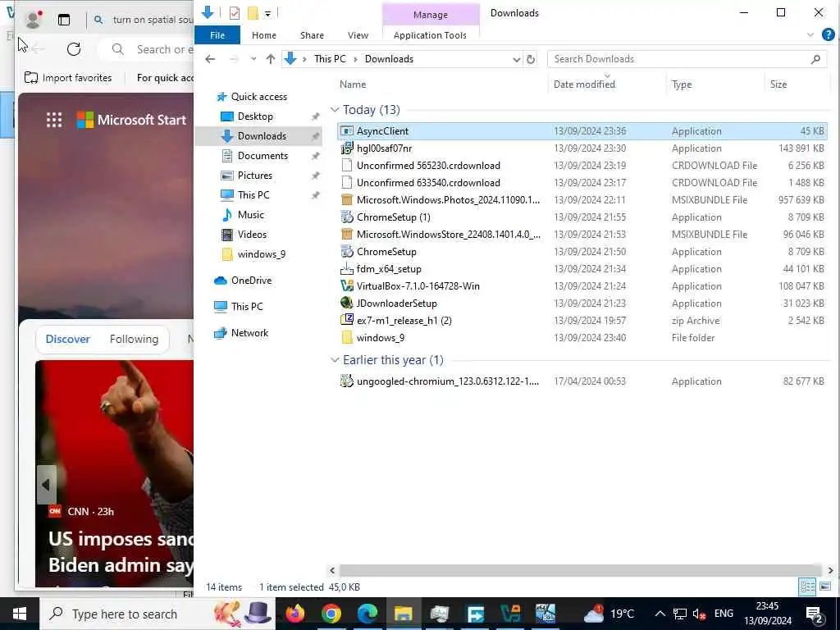This screenshot has height=630, width=840.
Task: Open Network in navigation pane
Action: click(x=249, y=333)
